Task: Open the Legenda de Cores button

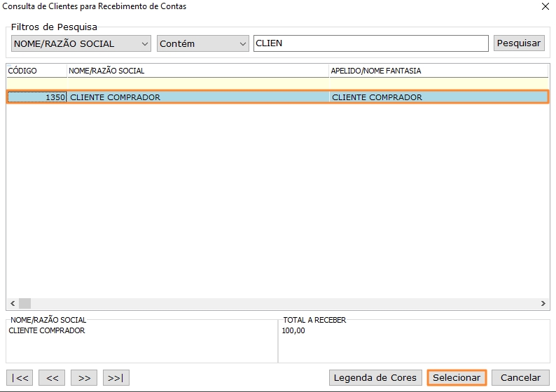Action: [x=375, y=378]
